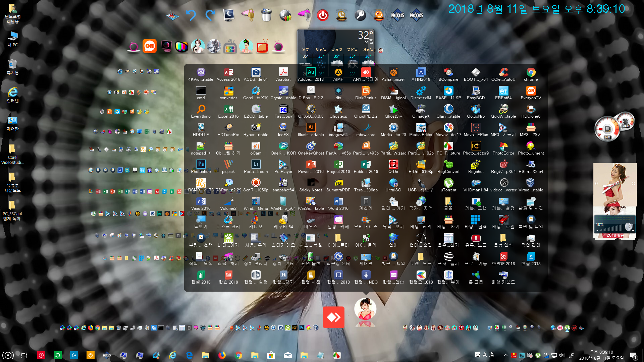
Task: Launch picpick capture tool
Action: click(228, 167)
